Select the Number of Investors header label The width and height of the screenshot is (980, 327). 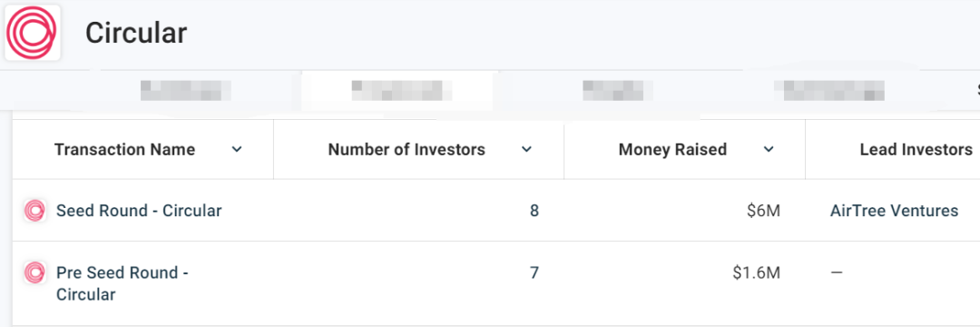407,150
